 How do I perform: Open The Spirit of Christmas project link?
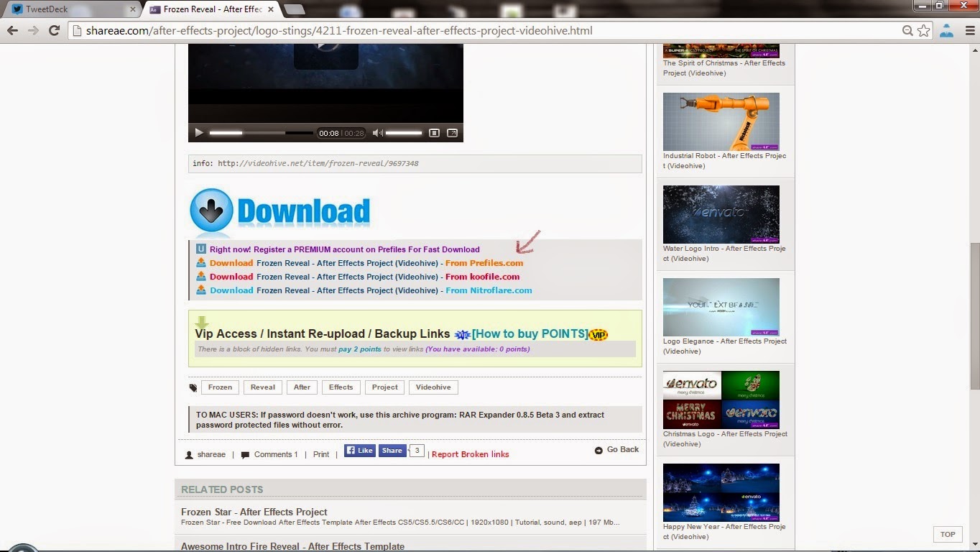pos(724,68)
